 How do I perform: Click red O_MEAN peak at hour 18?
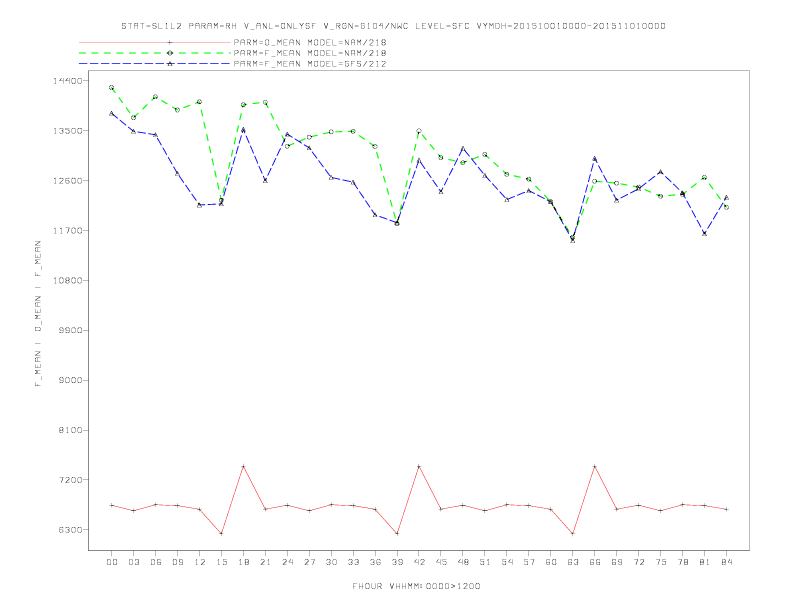[243, 466]
